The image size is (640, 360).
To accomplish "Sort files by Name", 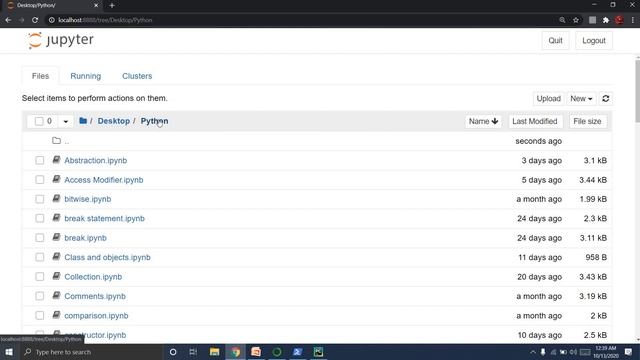I will pyautogui.click(x=483, y=121).
